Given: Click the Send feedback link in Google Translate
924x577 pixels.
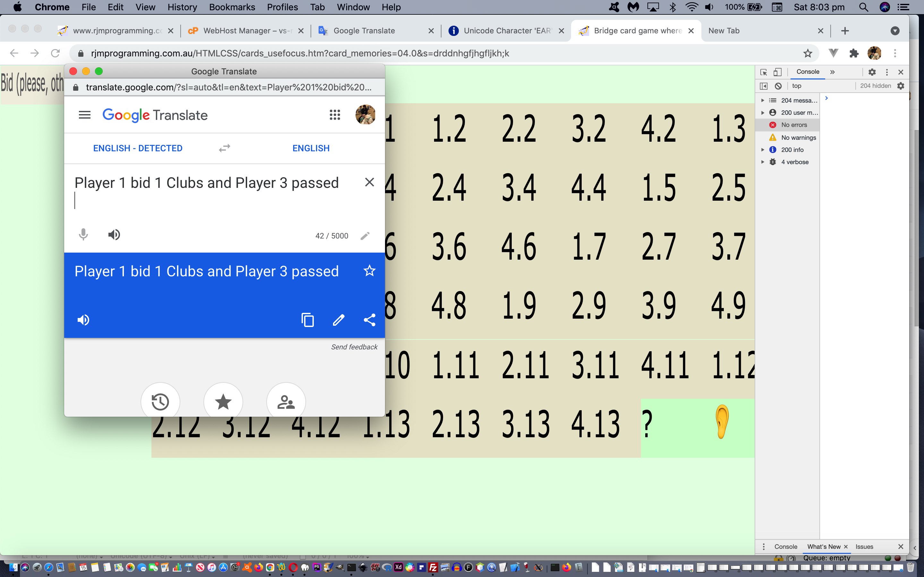Looking at the screenshot, I should (x=355, y=346).
